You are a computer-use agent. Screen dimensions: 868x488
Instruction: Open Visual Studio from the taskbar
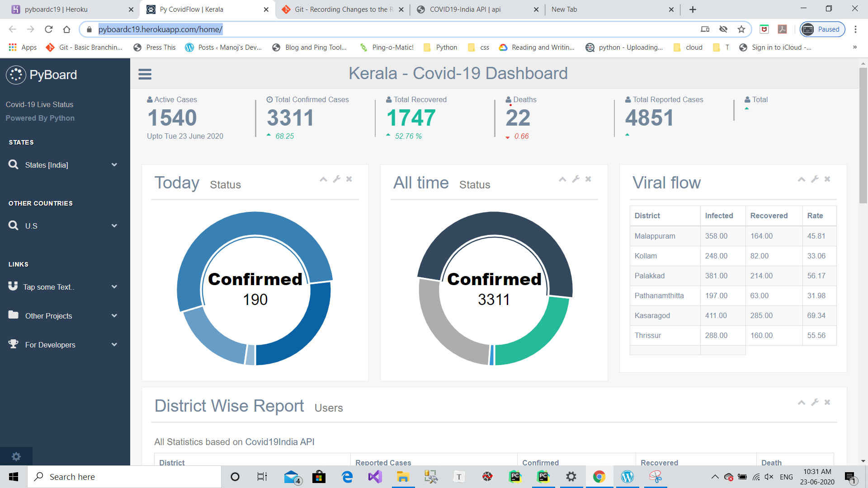pyautogui.click(x=375, y=477)
